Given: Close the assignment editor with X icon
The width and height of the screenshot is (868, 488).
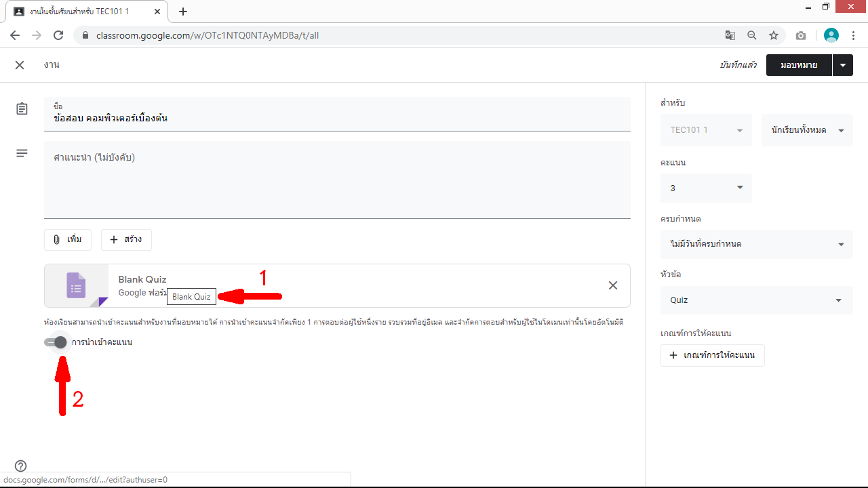Looking at the screenshot, I should coord(20,65).
